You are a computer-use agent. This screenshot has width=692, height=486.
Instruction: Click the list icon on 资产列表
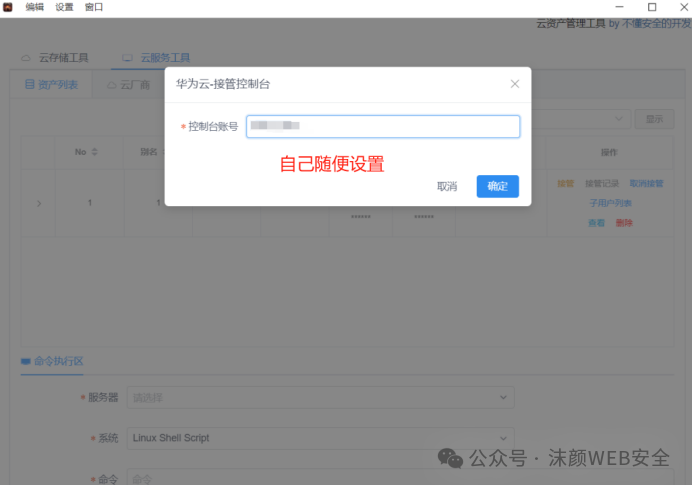coord(30,84)
